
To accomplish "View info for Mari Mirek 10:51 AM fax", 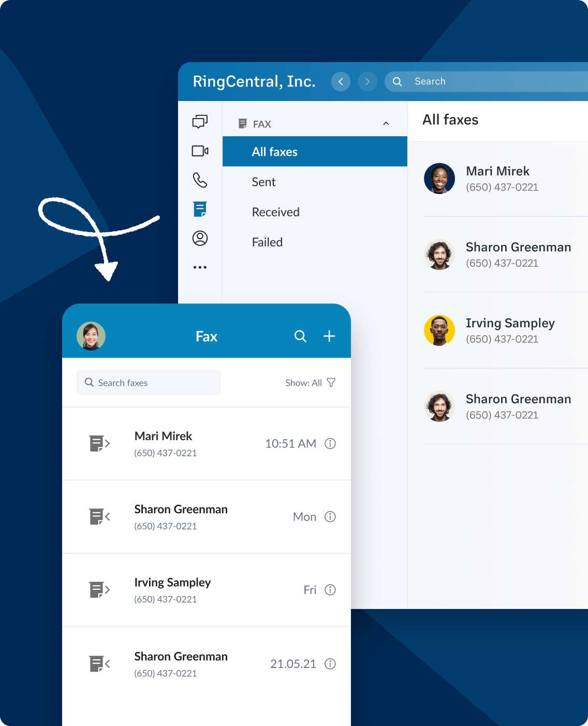I will 330,444.
